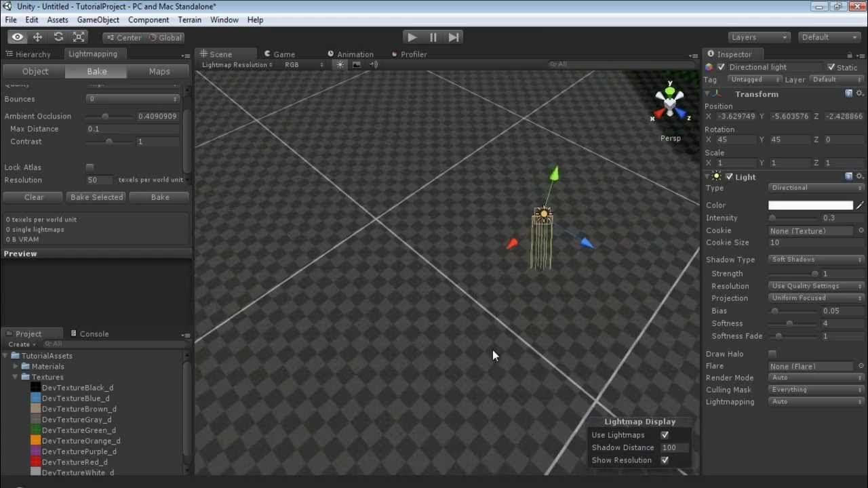The height and width of the screenshot is (488, 868).
Task: Collapse the Textures folder
Action: click(x=16, y=377)
